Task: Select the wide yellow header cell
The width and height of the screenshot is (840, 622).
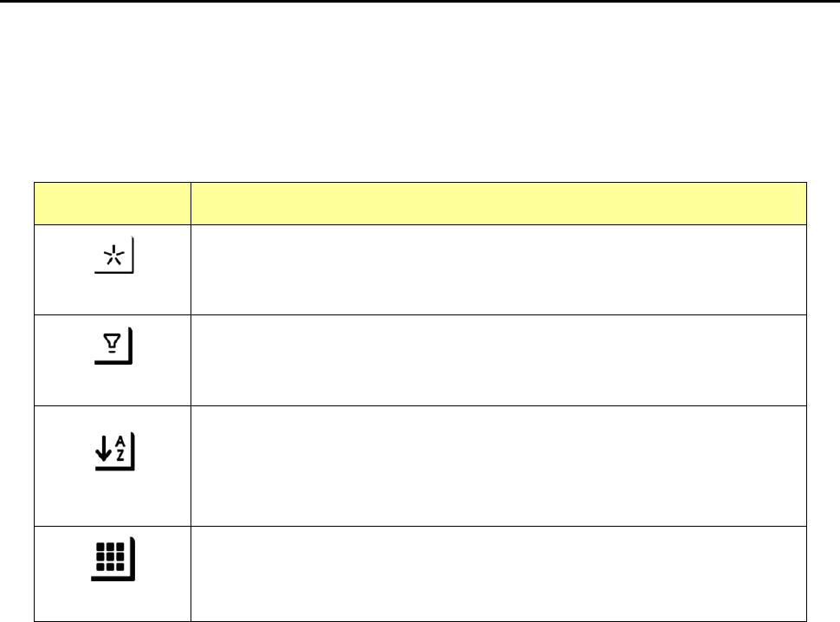Action: (498, 204)
